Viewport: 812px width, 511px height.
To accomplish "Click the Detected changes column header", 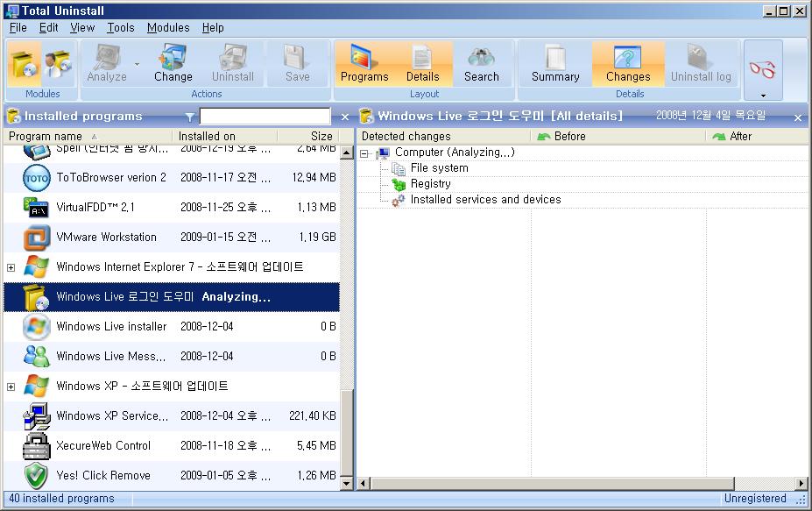I will (x=444, y=137).
